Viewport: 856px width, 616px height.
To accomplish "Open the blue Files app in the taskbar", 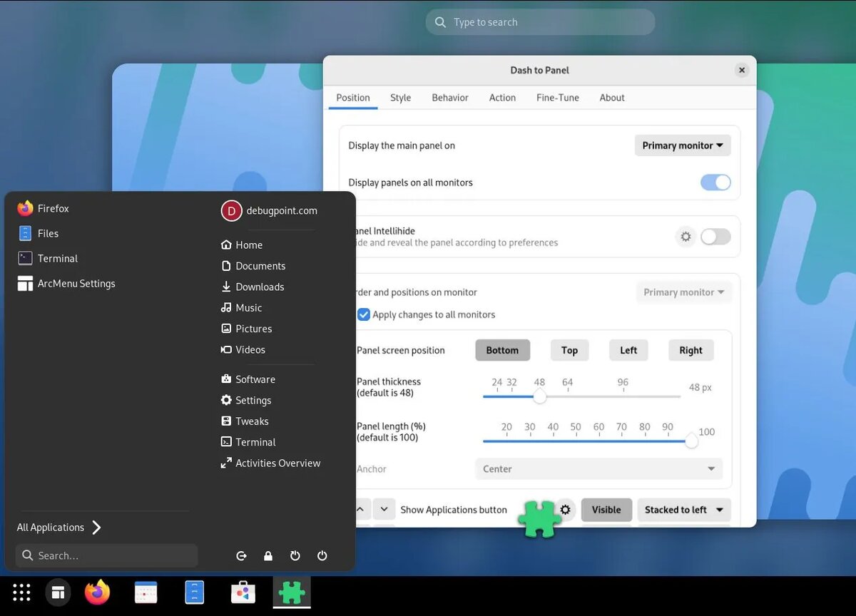I will [x=194, y=592].
